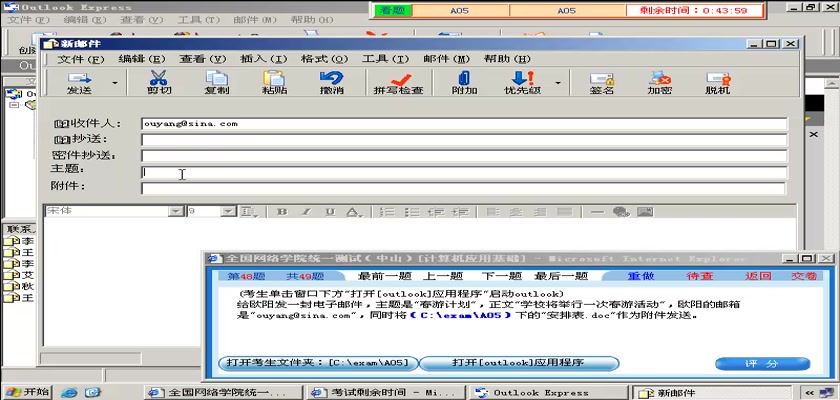Toggle Underline formatting
The height and width of the screenshot is (400, 840).
pyautogui.click(x=330, y=212)
